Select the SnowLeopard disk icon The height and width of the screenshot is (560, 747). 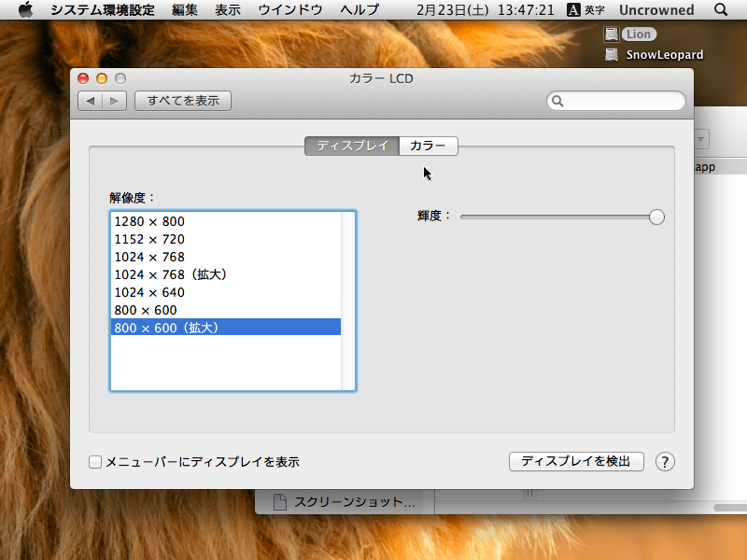coord(612,54)
